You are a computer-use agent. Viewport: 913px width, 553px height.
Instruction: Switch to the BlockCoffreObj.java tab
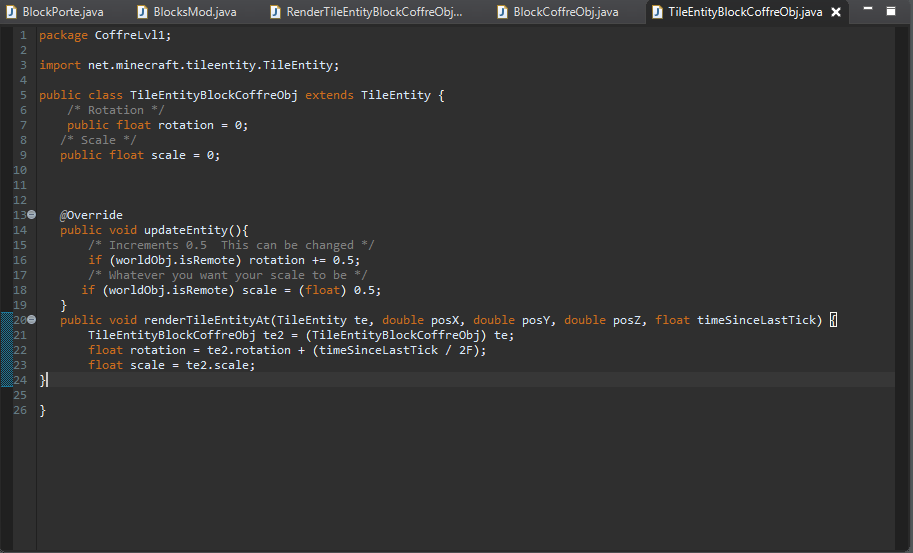(565, 12)
